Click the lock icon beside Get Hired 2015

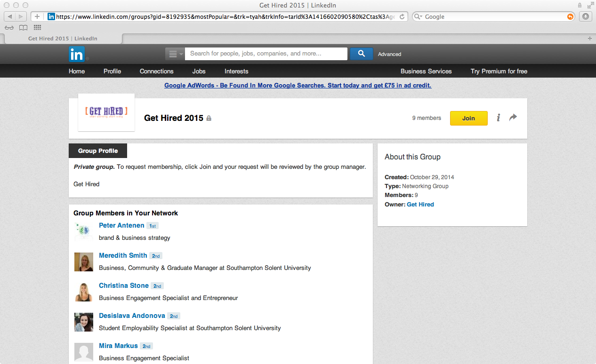(x=209, y=119)
